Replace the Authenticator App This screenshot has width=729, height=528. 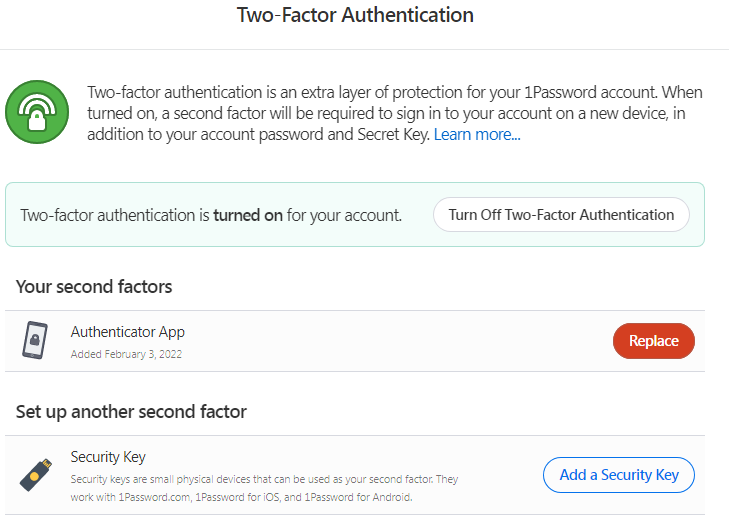tap(654, 341)
